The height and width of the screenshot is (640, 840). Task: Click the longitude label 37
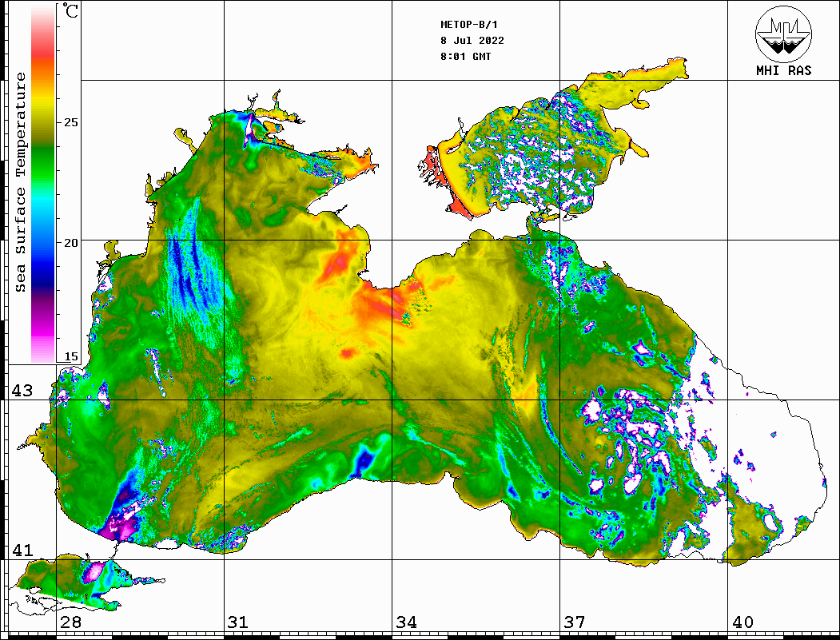(575, 622)
